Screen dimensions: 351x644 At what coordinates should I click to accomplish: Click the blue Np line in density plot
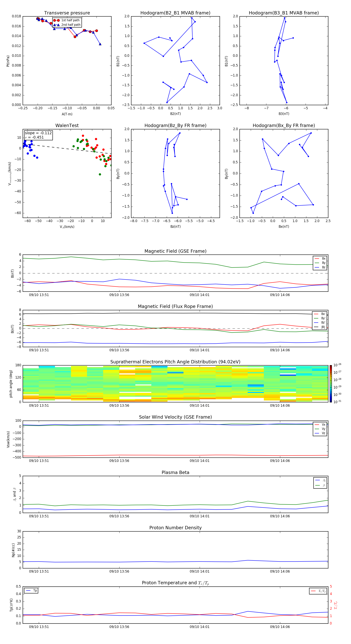(x=175, y=562)
